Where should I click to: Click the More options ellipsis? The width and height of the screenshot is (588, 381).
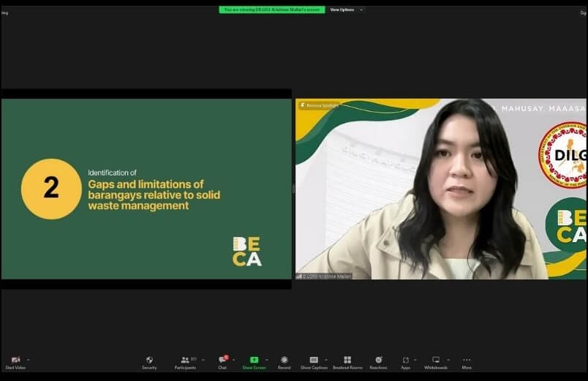coord(467,361)
